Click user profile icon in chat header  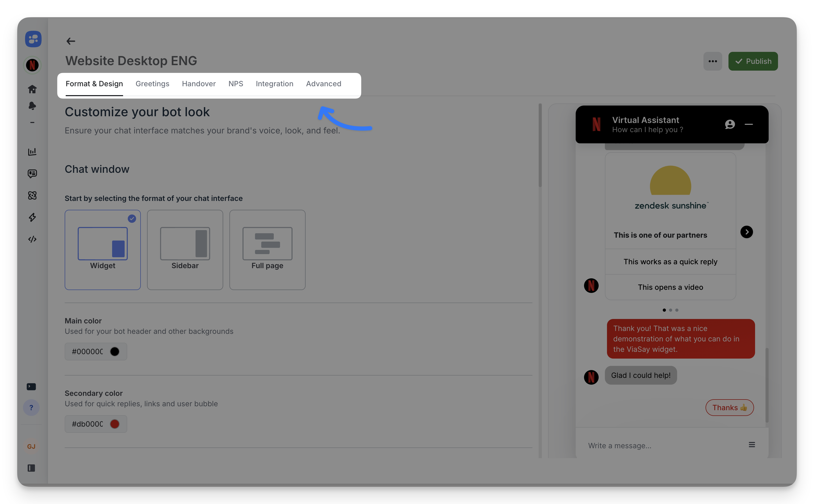point(730,124)
